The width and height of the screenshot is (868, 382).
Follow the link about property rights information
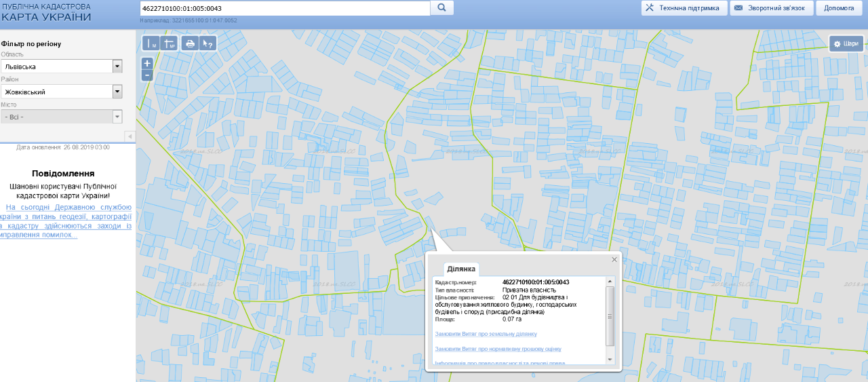(500, 363)
